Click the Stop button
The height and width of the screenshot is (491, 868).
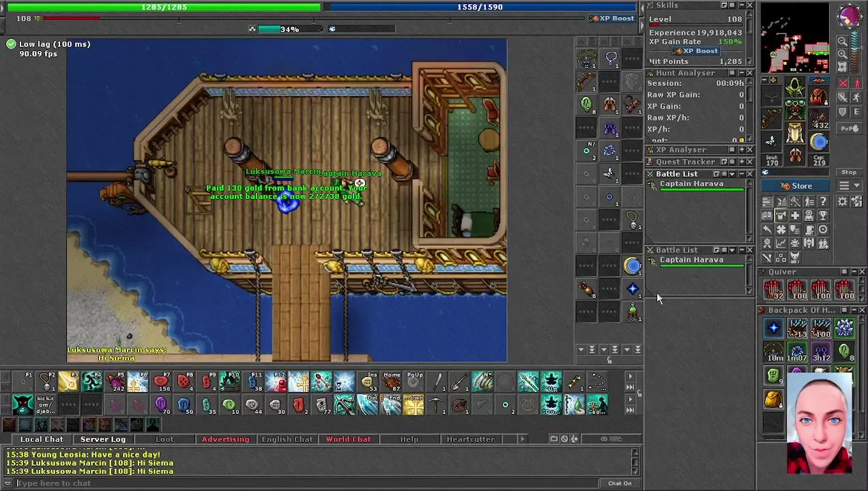pyautogui.click(x=849, y=173)
